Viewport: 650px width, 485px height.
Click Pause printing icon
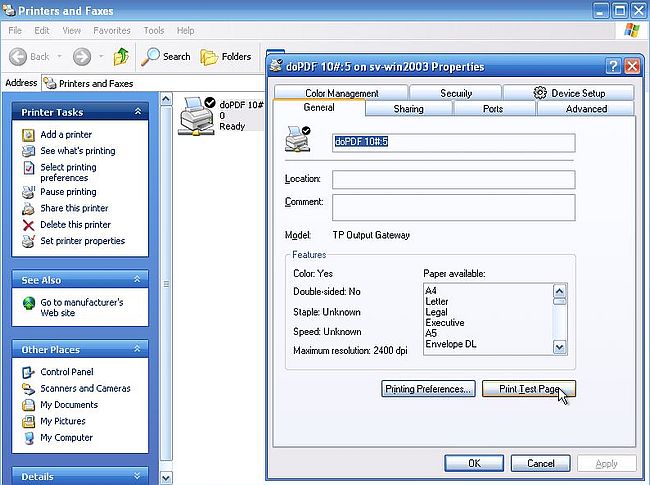28,192
